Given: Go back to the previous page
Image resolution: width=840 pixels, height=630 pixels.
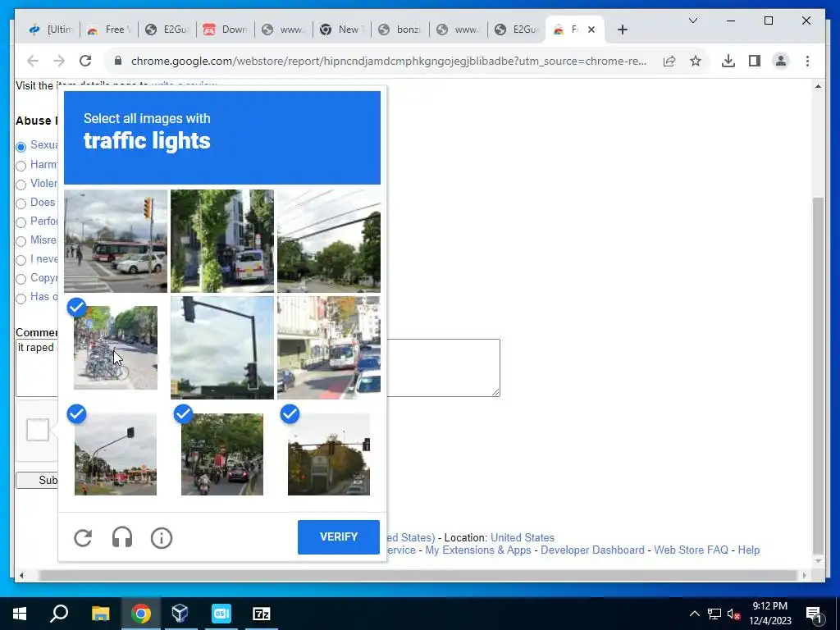Looking at the screenshot, I should tap(33, 61).
